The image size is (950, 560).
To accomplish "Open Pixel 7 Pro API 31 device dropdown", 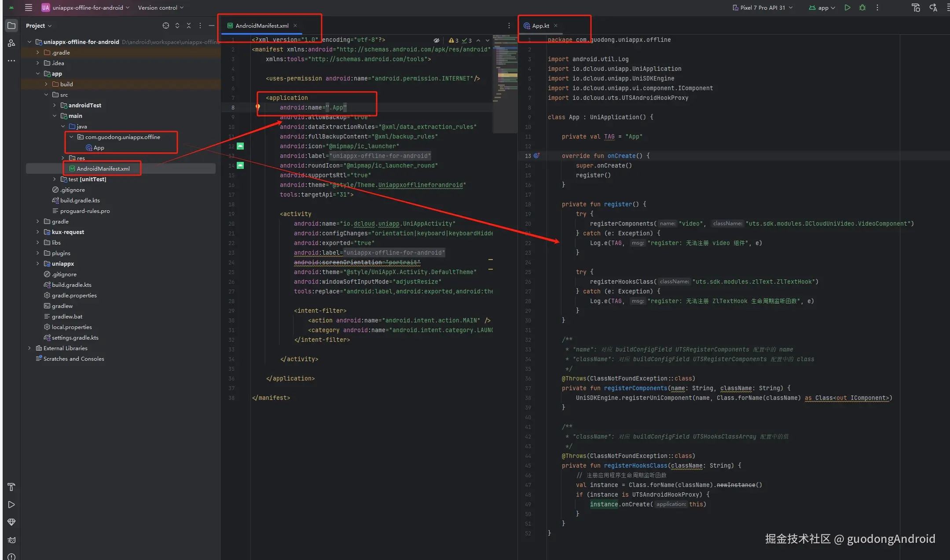I will (x=763, y=7).
